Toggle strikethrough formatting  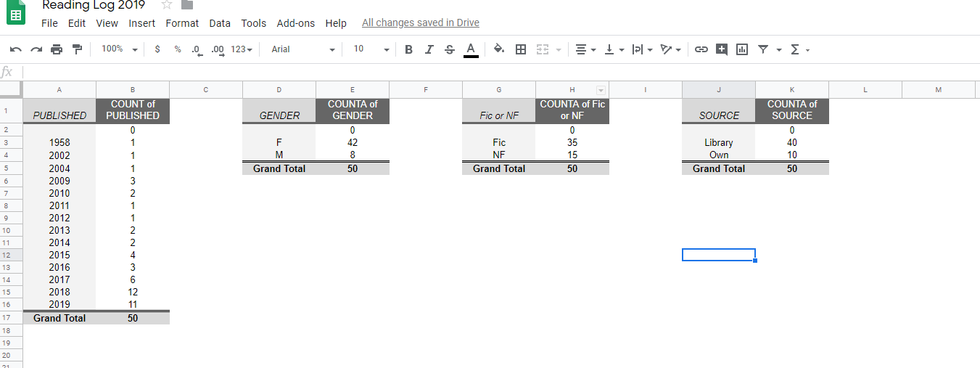[449, 49]
